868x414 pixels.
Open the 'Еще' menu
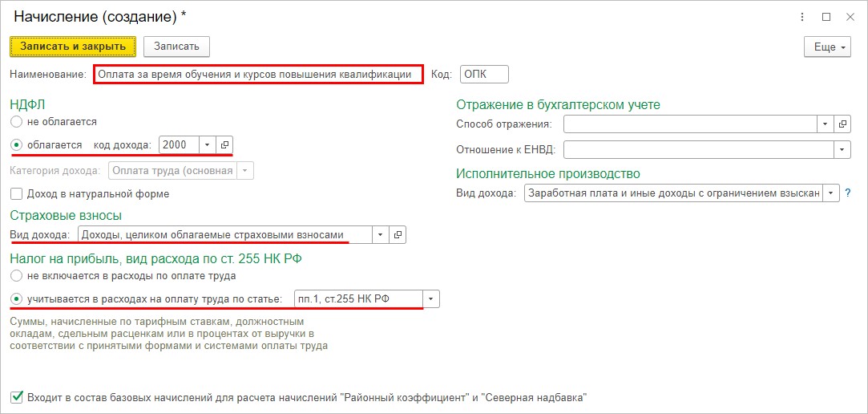click(828, 47)
